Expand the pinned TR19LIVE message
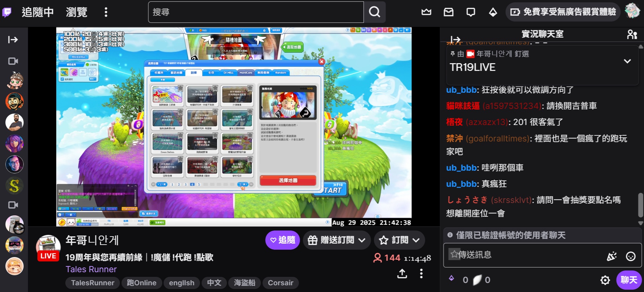 click(627, 61)
